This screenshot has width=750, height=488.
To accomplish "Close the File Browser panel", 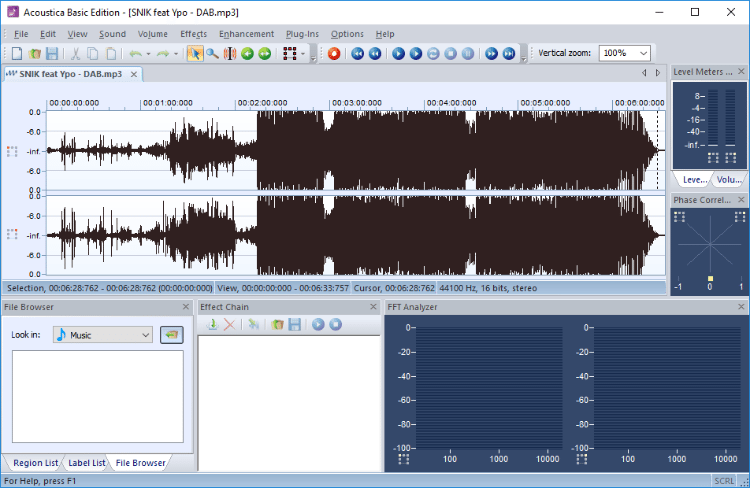I will tap(186, 307).
